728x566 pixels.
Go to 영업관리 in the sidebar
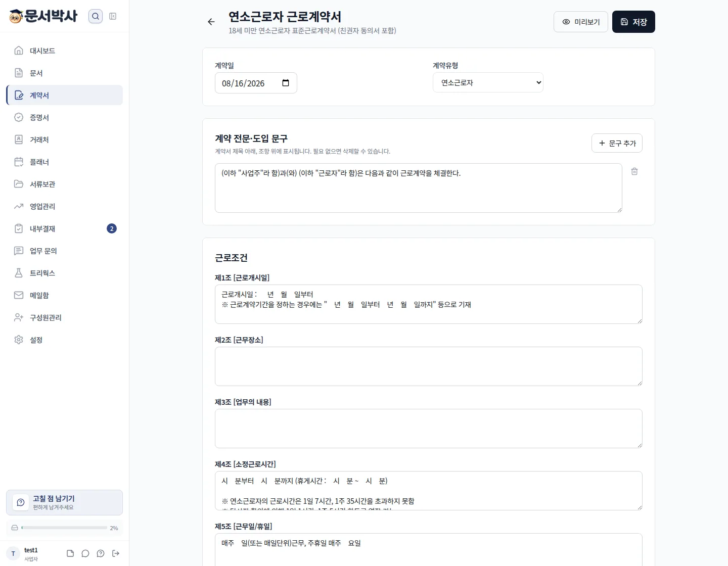pos(65,206)
